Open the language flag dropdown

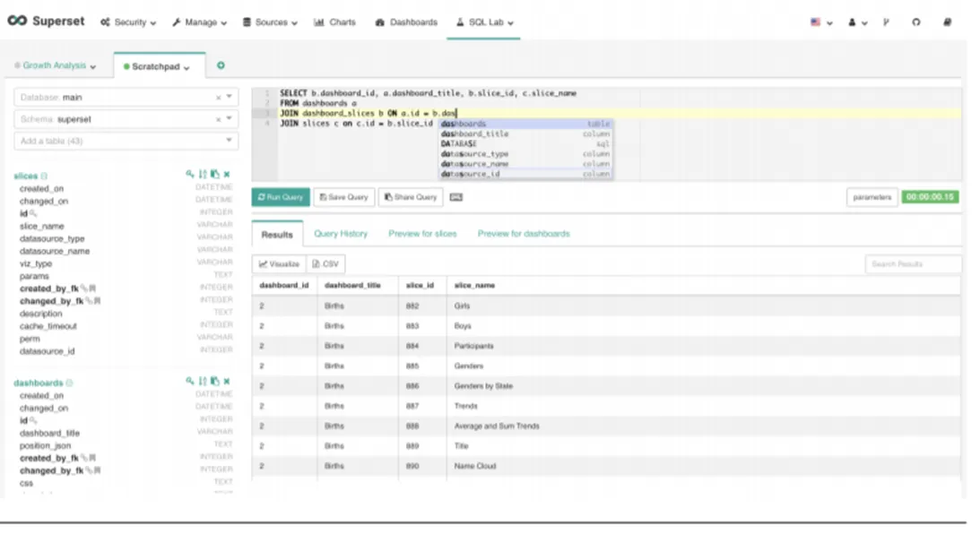[x=821, y=22]
